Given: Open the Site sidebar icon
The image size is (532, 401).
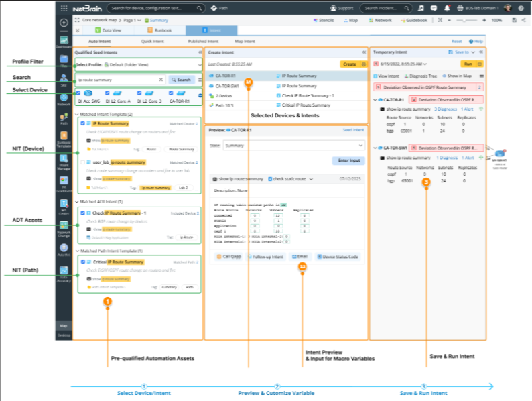Looking at the screenshot, I should 64,80.
